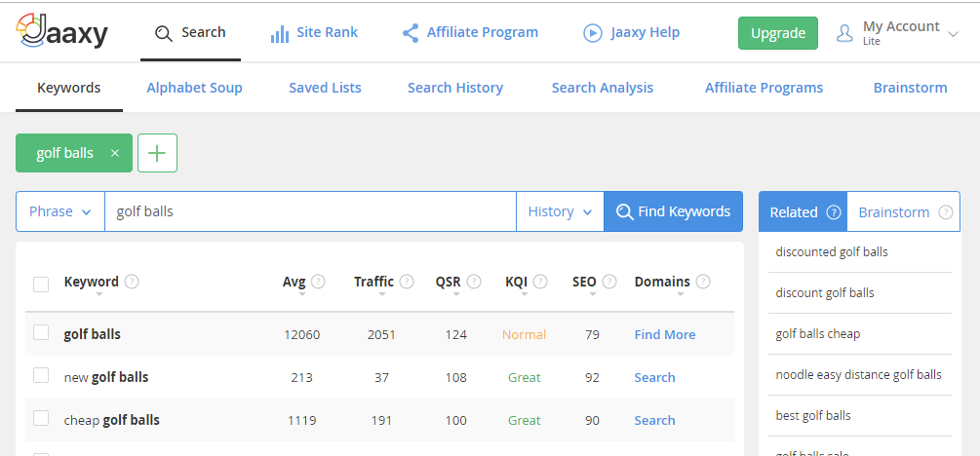
Task: Click help icon next to Traffic column
Action: click(x=407, y=282)
